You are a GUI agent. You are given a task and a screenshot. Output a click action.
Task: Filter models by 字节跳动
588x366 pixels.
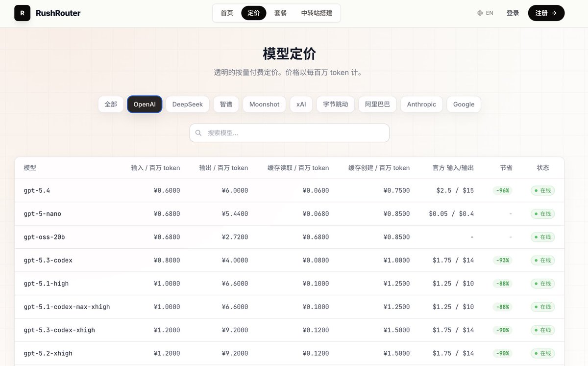pyautogui.click(x=336, y=105)
